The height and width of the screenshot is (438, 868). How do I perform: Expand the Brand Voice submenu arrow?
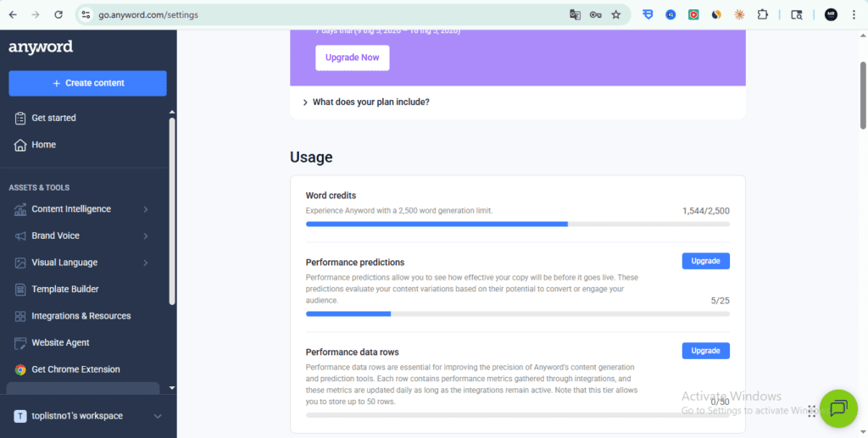[x=146, y=236]
